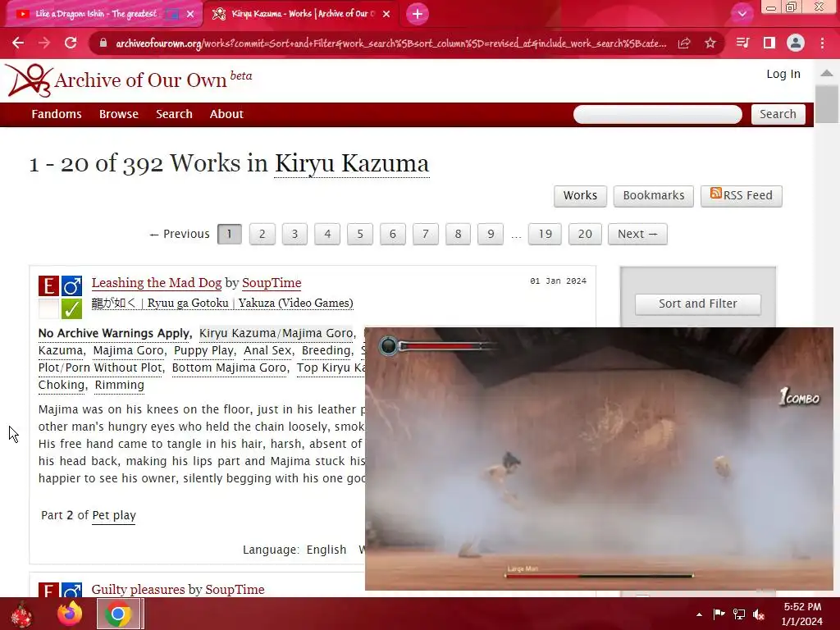840x630 pixels.
Task: Open a new tab with plus button
Action: tap(418, 14)
